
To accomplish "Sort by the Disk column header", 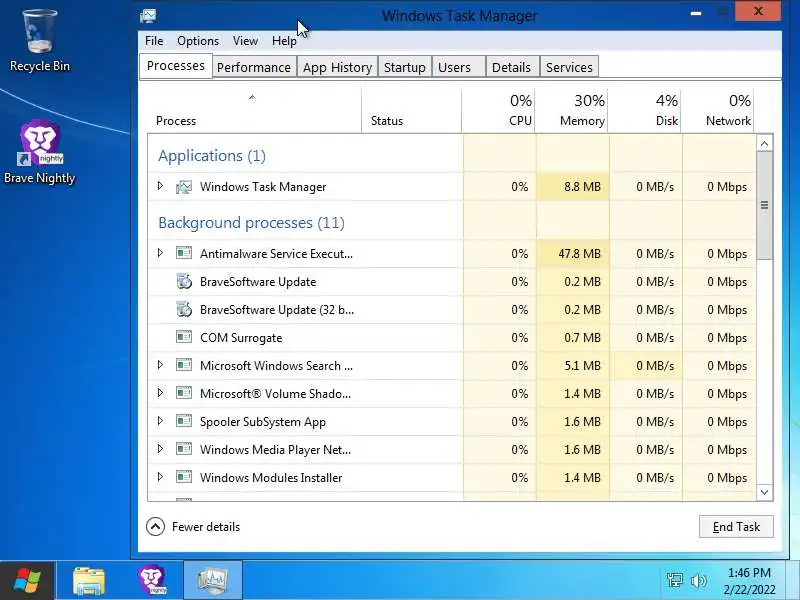I will (645, 110).
